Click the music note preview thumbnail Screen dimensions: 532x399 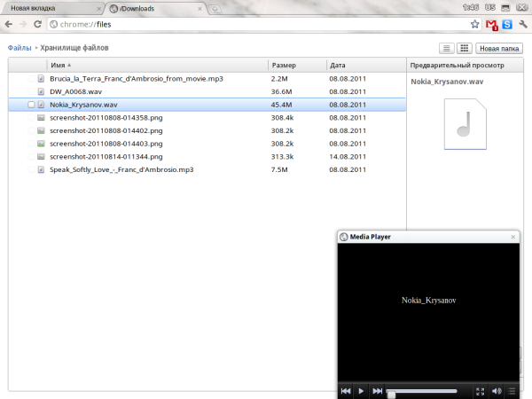(465, 124)
